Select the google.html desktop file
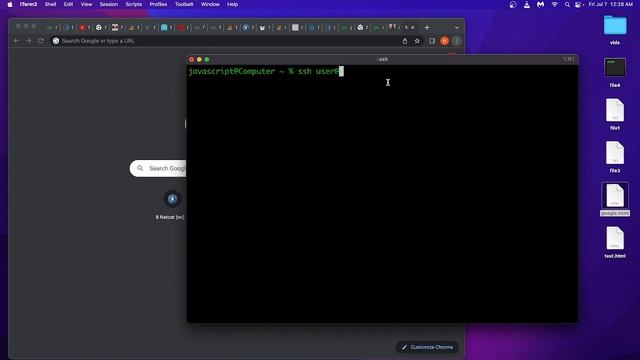Viewport: 640px width, 360px height. 615,200
